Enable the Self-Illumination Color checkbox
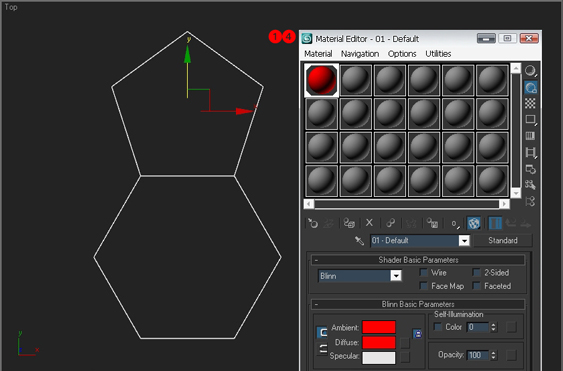This screenshot has width=563, height=371. (x=437, y=327)
